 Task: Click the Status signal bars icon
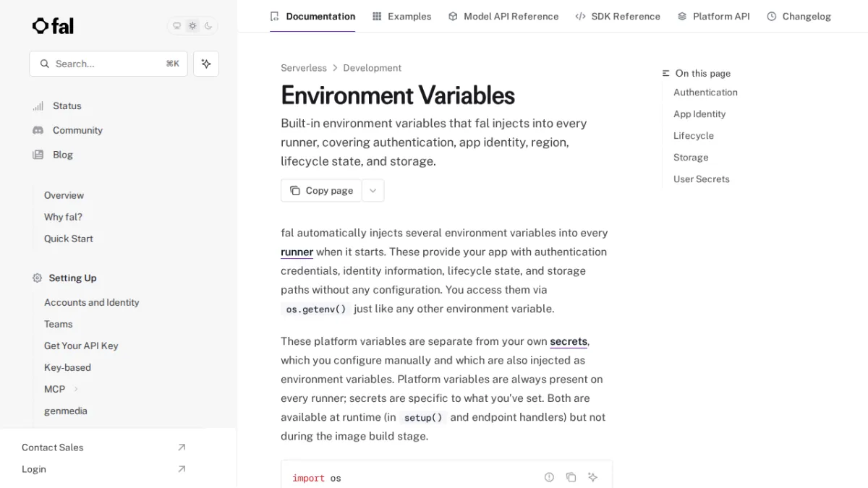[38, 106]
